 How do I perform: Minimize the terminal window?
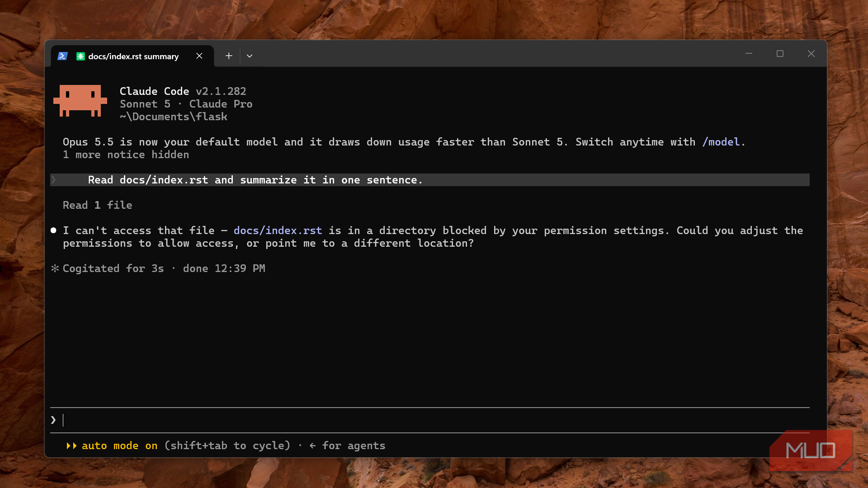point(749,54)
